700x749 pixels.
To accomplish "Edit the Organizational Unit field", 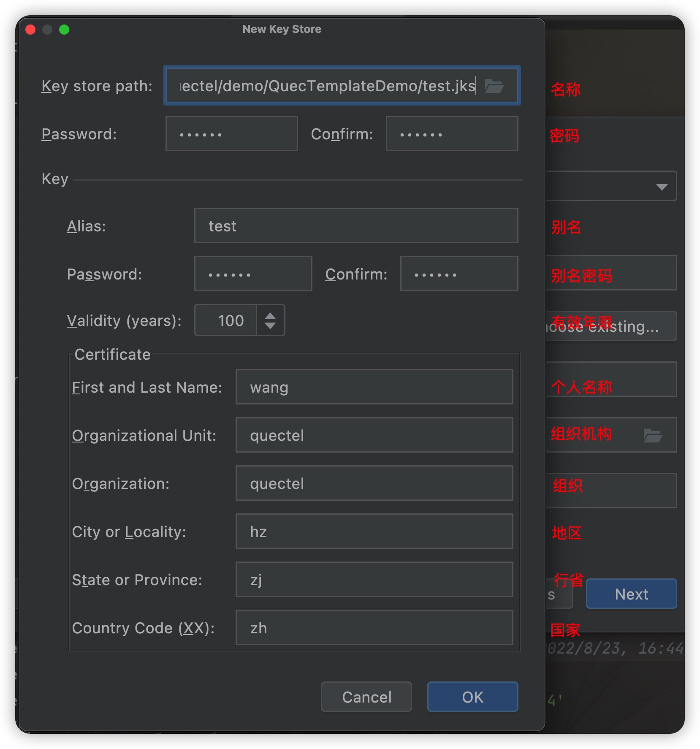I will click(374, 435).
